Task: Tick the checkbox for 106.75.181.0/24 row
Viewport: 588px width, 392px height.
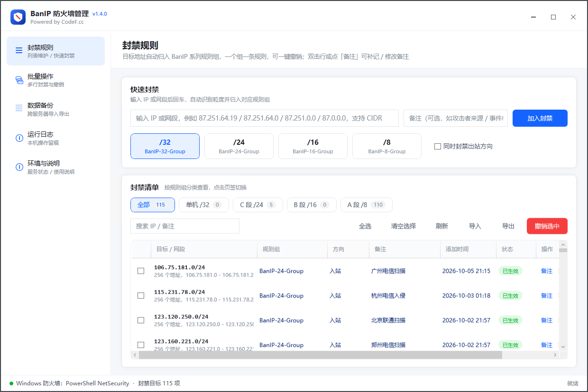Action: point(141,271)
